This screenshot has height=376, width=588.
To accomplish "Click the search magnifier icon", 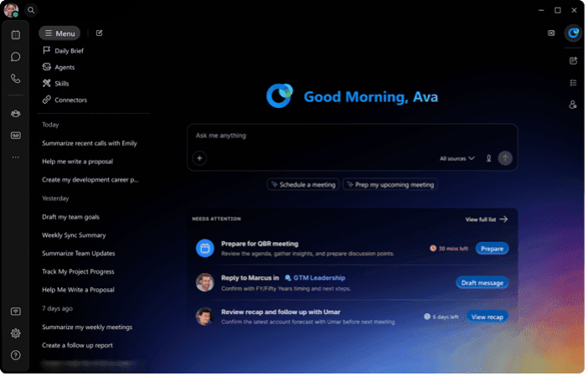I will click(x=31, y=10).
